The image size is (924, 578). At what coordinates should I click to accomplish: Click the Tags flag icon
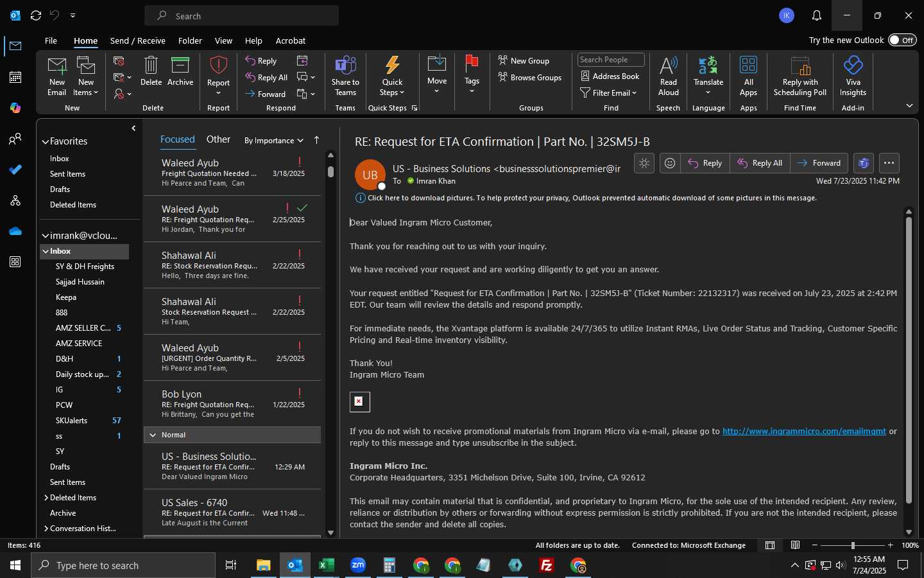click(472, 64)
